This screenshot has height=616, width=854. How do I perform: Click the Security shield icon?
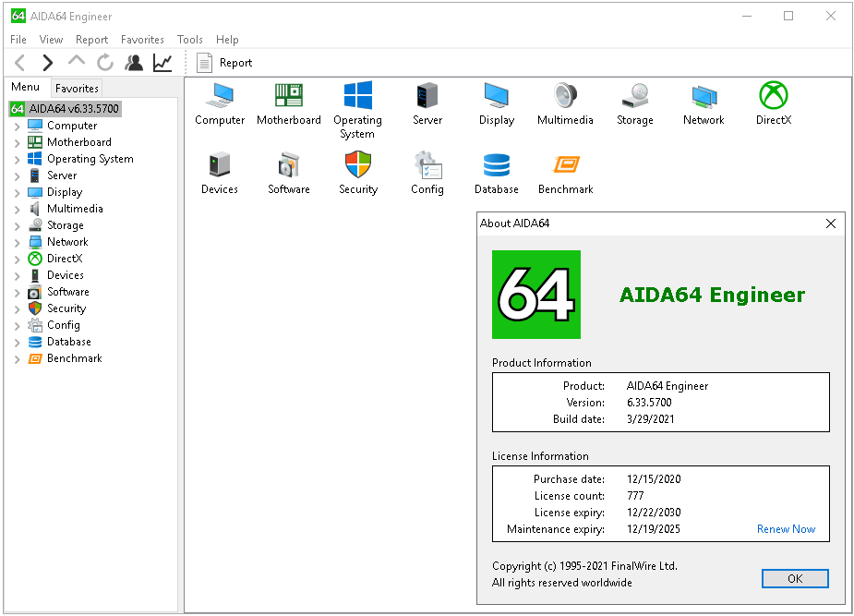pos(357,165)
